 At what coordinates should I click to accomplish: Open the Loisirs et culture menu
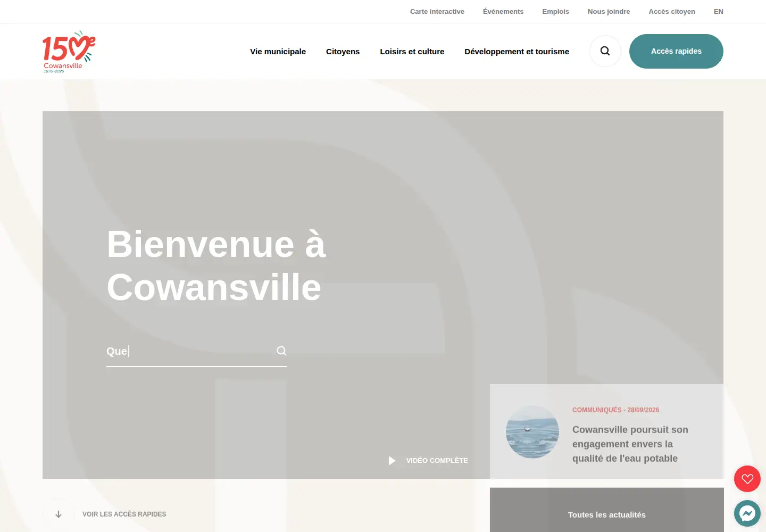(x=412, y=52)
